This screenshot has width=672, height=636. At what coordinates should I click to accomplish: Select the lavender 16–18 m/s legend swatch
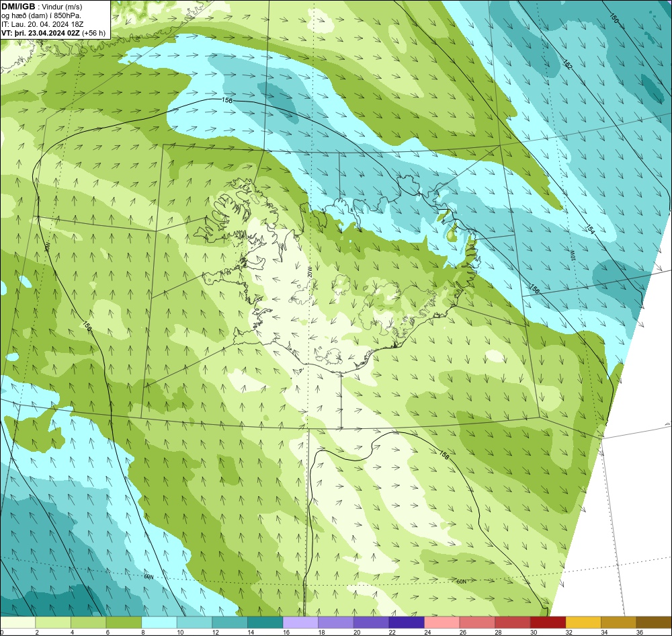click(300, 623)
